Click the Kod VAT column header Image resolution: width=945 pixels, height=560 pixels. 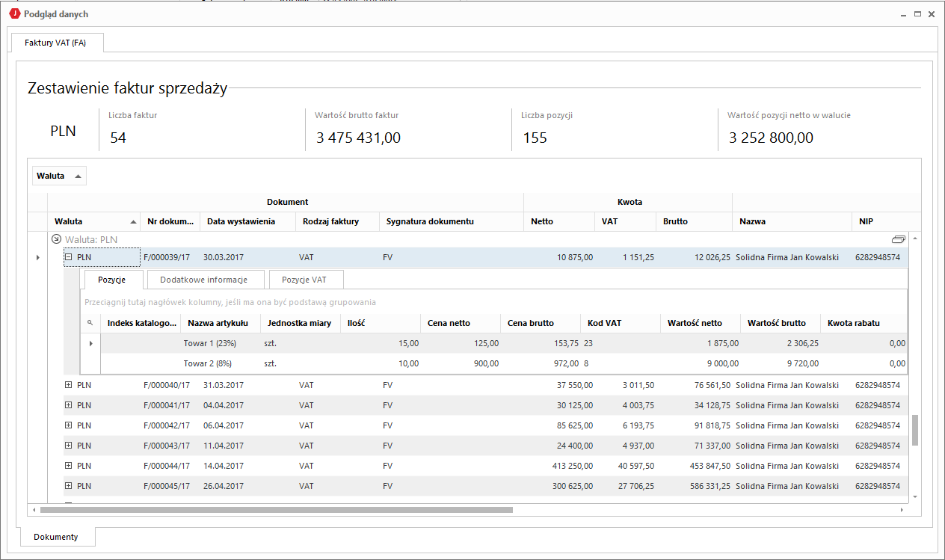coord(621,323)
